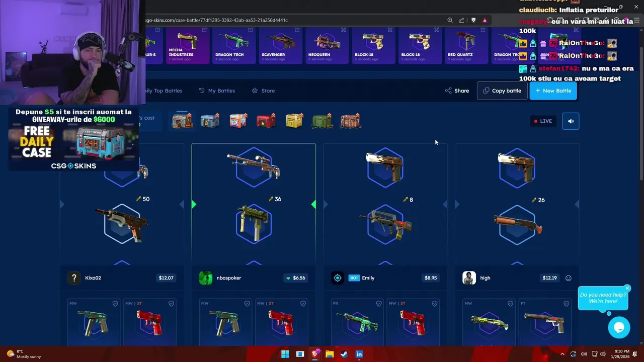Toggle the LIVE indicator badge
This screenshot has height=362, width=644.
(543, 121)
